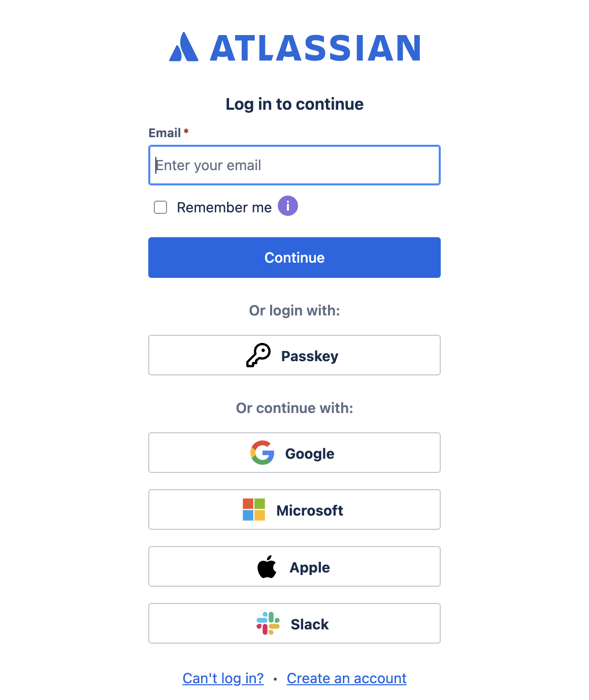Click the 'Passkey' button text

pos(310,356)
